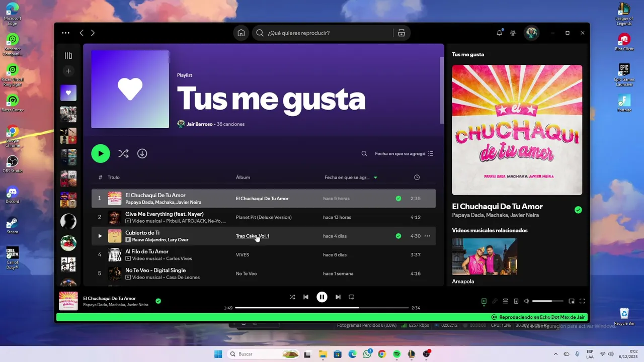
Task: Open OBS Studio desktop shortcut
Action: tap(13, 164)
